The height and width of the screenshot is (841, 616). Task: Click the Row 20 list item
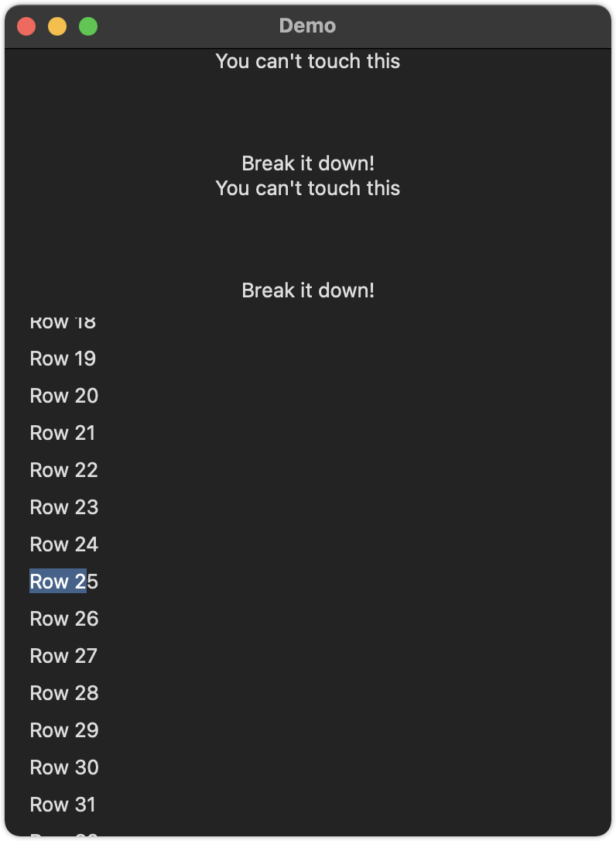point(64,396)
